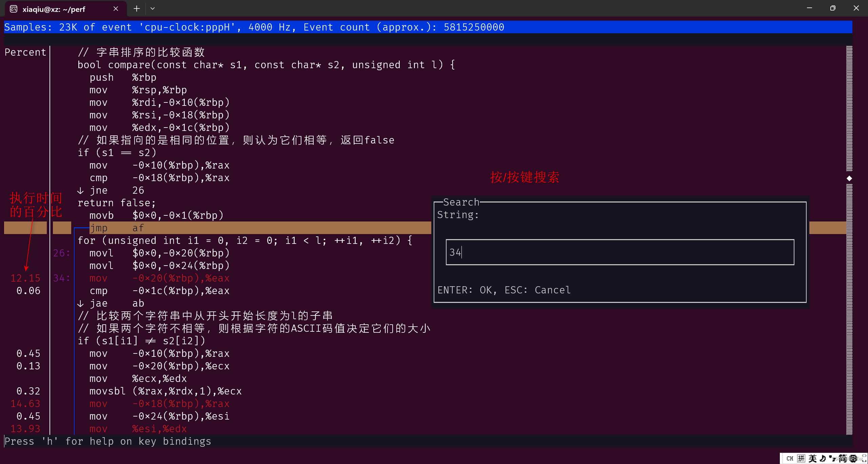The width and height of the screenshot is (868, 464).
Task: Click the 'jae ab' jump instruction line
Action: tap(111, 303)
